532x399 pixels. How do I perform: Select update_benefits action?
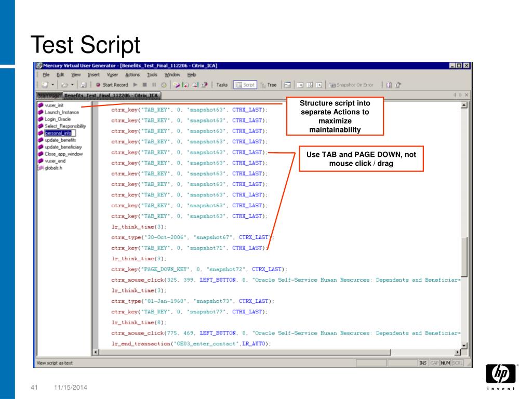point(57,140)
